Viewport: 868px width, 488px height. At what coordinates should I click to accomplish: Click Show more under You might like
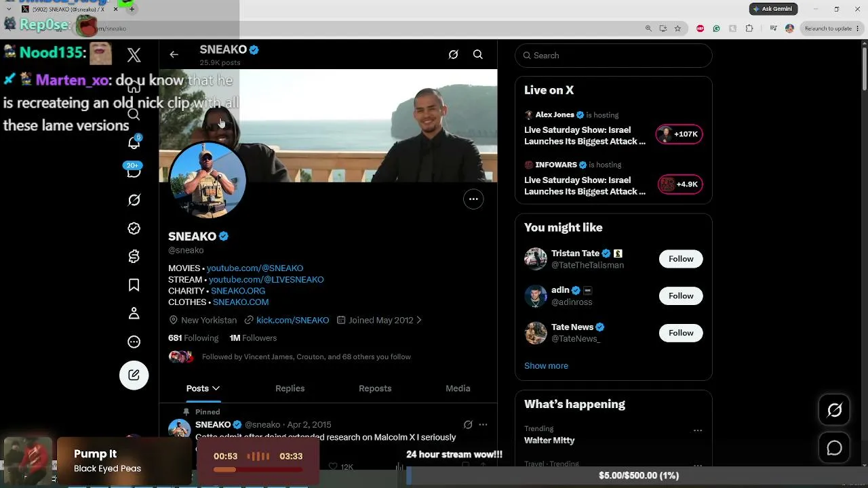click(x=546, y=366)
